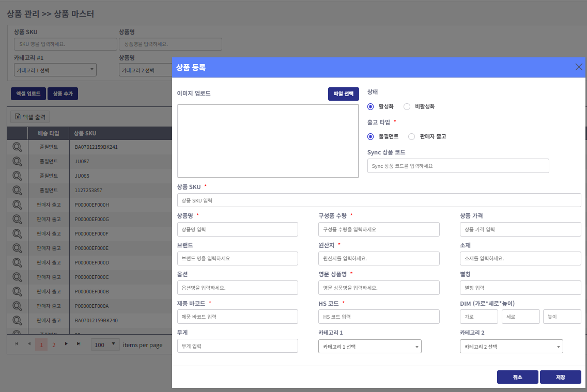Screen dimensions: 587x392
Task: Go to page 2 of list
Action: click(x=54, y=344)
